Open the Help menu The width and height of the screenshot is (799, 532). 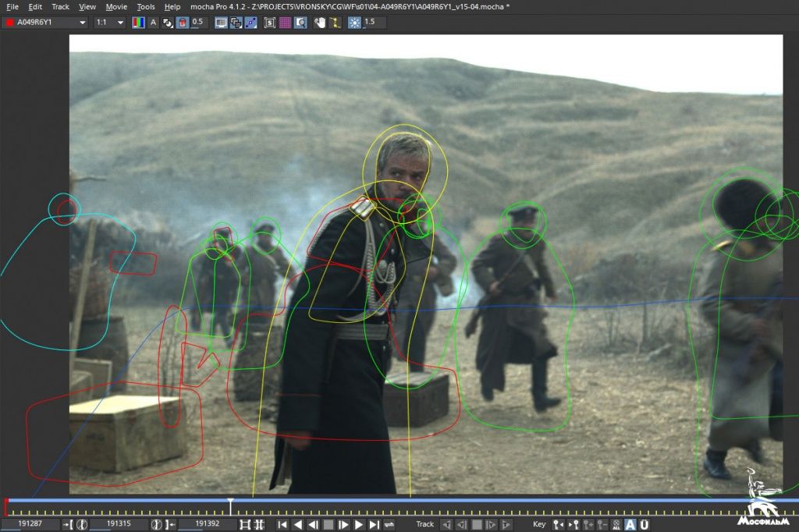(172, 6)
